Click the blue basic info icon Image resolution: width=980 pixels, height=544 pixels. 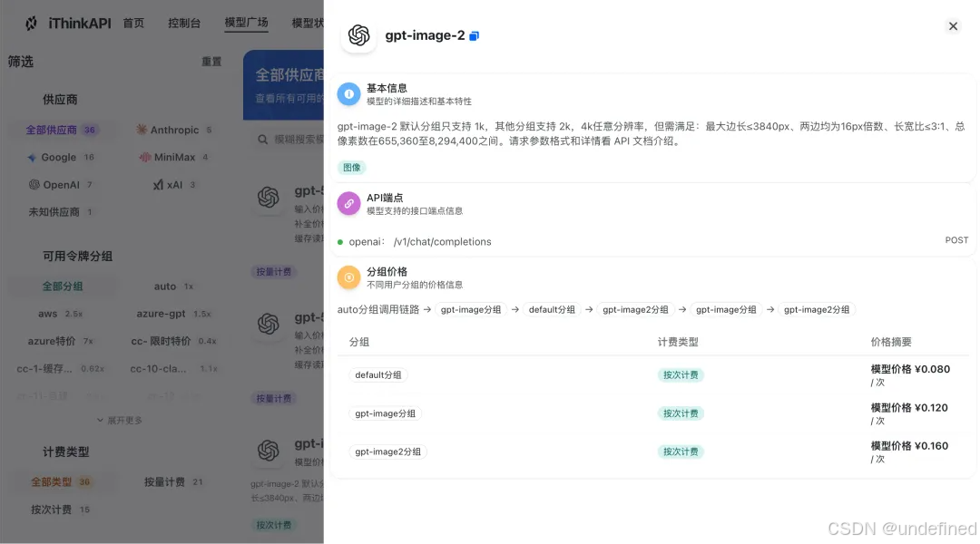click(x=348, y=94)
